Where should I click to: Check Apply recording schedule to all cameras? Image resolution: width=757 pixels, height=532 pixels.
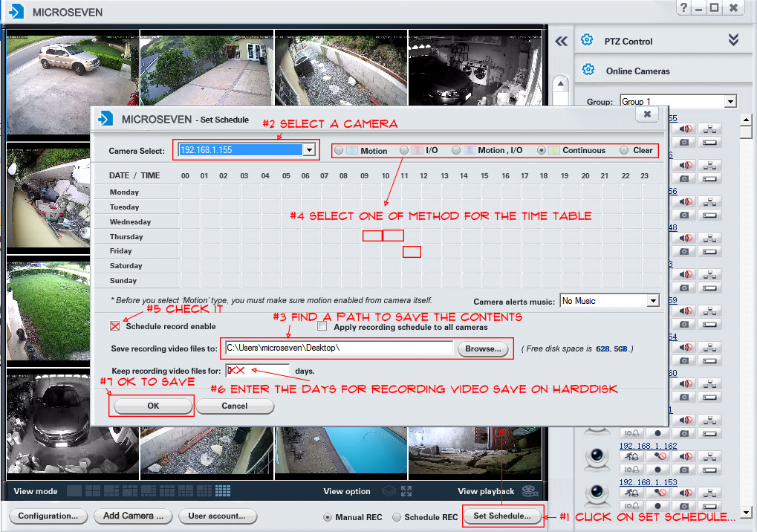(322, 326)
